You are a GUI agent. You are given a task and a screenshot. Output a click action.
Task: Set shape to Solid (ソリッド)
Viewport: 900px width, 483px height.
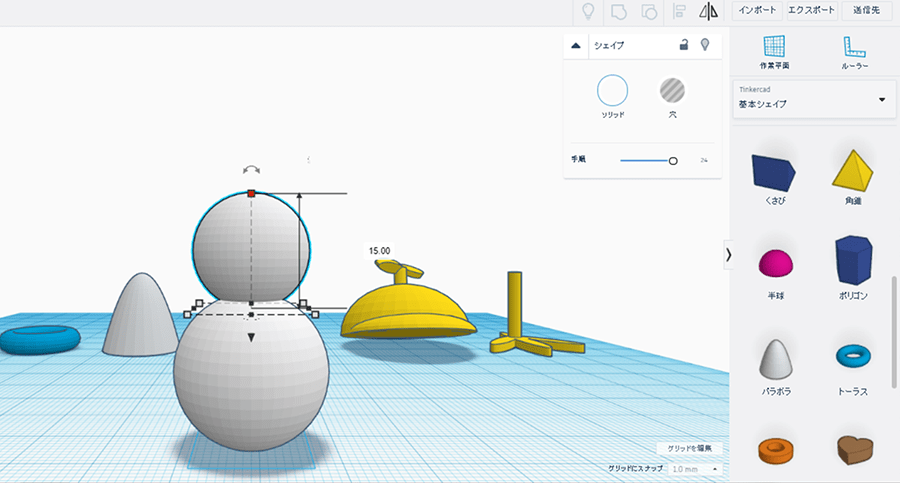pos(612,91)
